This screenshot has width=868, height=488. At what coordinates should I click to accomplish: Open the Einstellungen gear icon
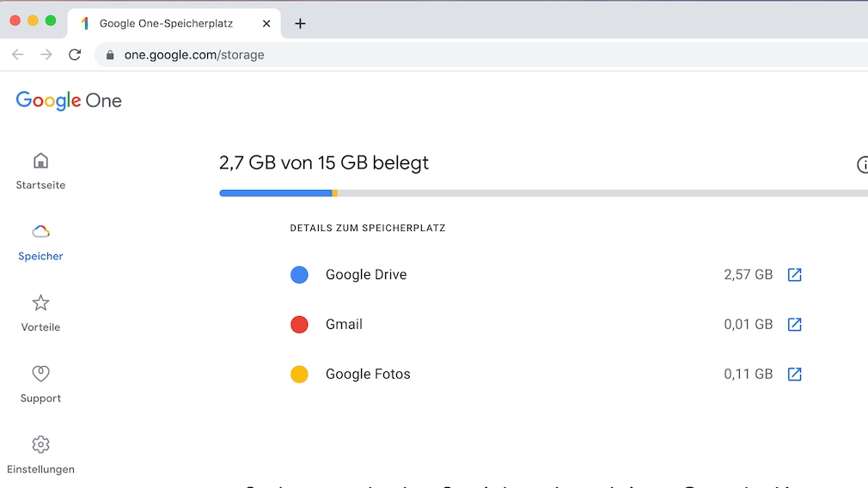coord(40,445)
